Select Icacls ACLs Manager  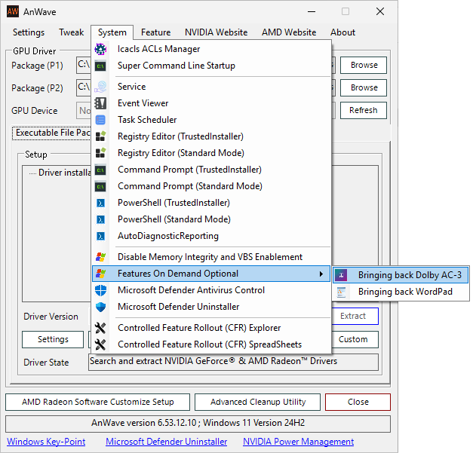click(x=211, y=49)
